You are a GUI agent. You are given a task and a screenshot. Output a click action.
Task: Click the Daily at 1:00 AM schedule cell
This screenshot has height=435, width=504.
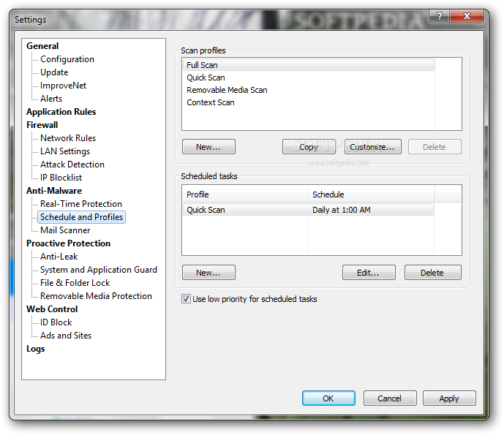click(x=342, y=210)
